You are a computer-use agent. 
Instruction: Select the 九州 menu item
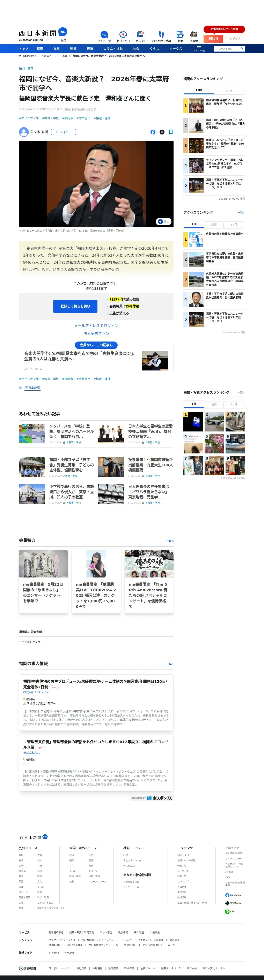56,49
